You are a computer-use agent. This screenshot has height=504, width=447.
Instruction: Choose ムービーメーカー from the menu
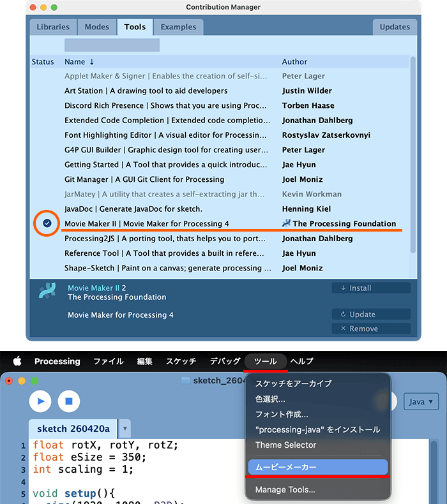tap(317, 467)
